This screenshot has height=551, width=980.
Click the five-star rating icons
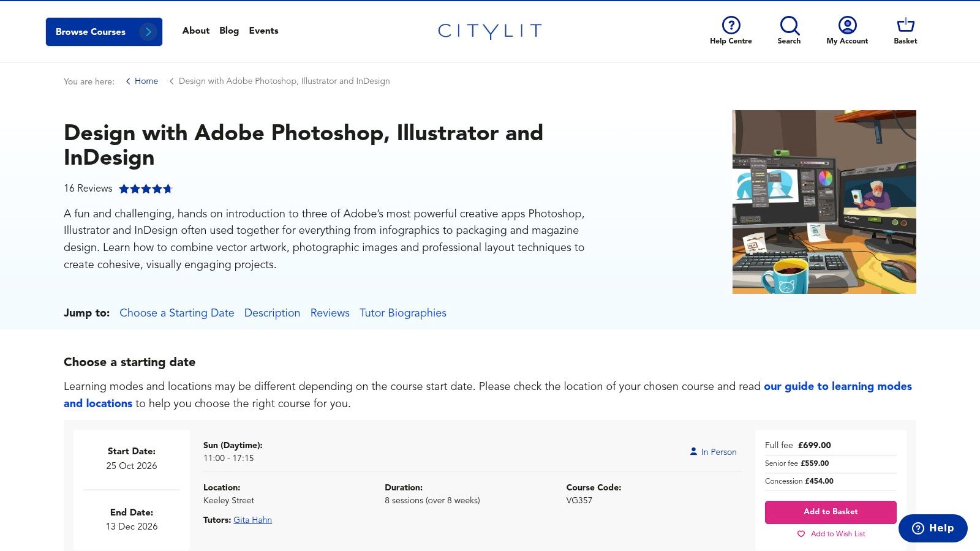pos(146,189)
